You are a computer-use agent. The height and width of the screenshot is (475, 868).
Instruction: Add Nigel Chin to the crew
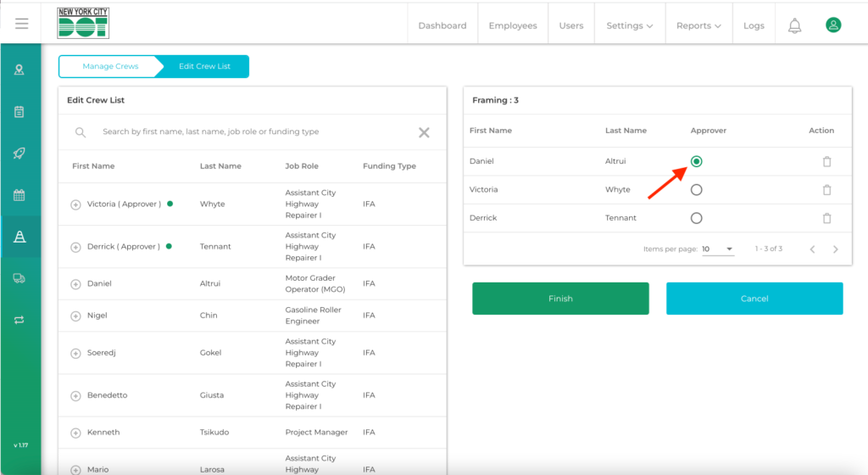(75, 316)
